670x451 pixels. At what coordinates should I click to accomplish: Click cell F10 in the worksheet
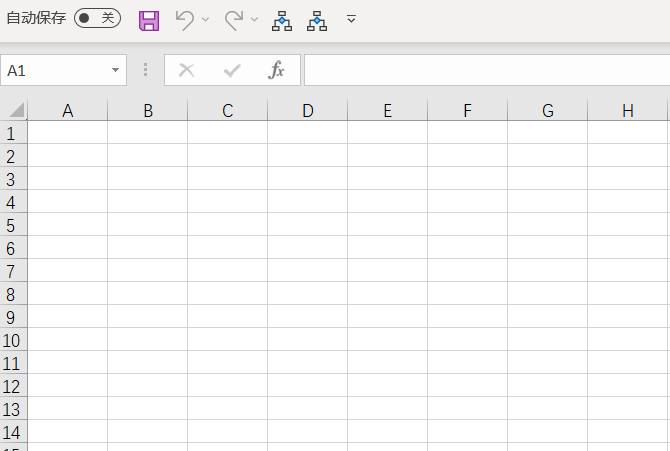coord(467,339)
